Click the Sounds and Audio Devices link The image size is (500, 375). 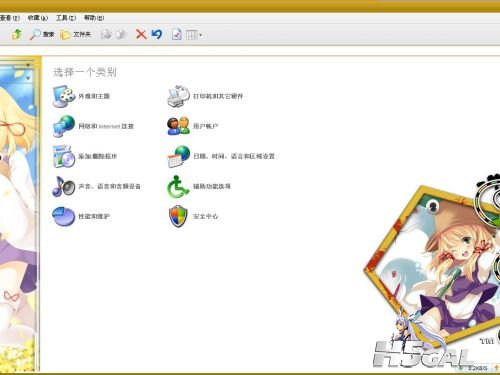[x=109, y=186]
